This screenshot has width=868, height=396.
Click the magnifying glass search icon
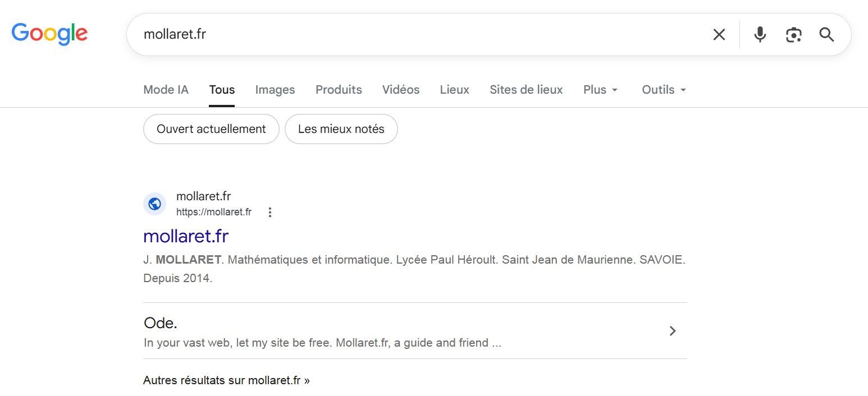[826, 35]
